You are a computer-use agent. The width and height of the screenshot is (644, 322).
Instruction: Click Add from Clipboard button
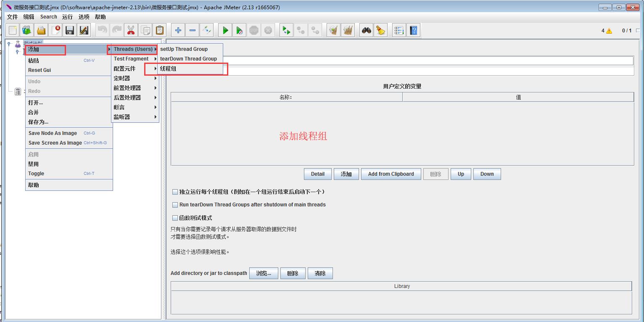tap(391, 174)
